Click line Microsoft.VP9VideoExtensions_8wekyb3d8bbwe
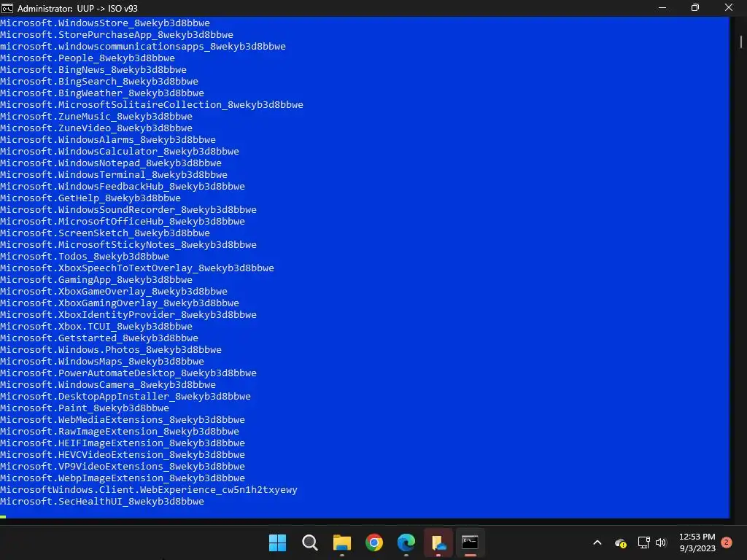 click(x=123, y=466)
